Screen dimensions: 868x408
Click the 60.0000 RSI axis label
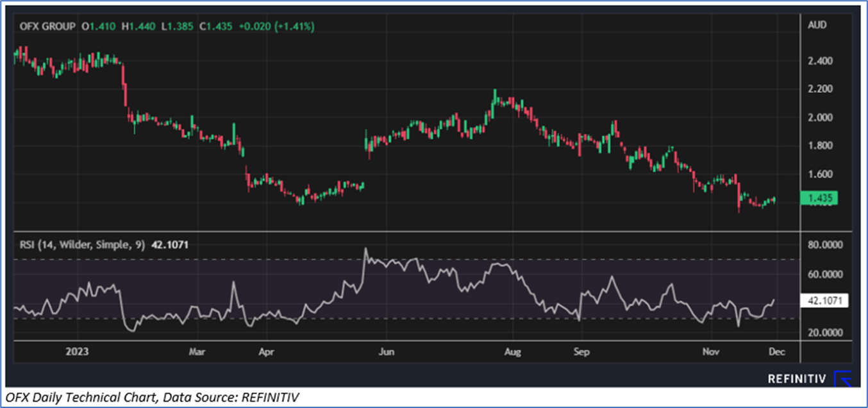click(826, 274)
